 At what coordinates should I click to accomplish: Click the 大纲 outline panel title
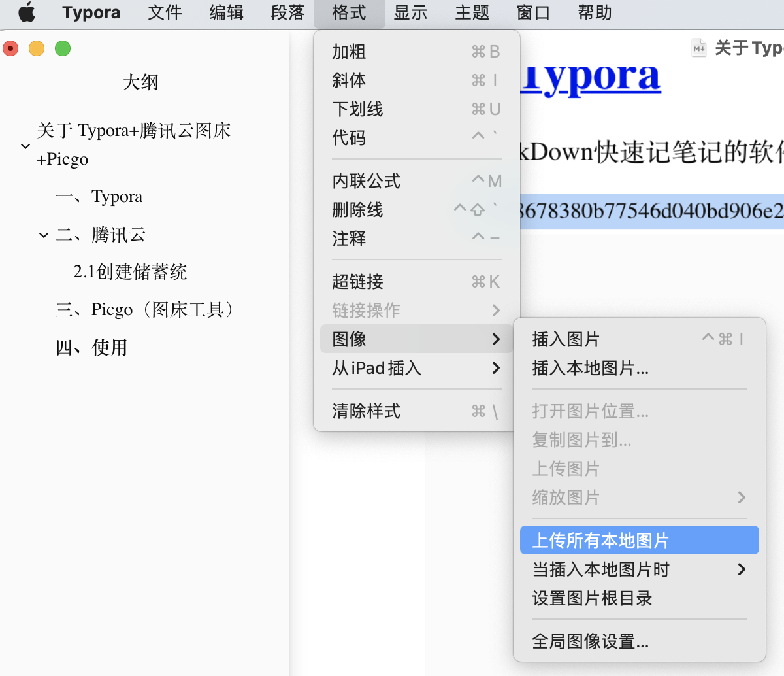[x=140, y=82]
